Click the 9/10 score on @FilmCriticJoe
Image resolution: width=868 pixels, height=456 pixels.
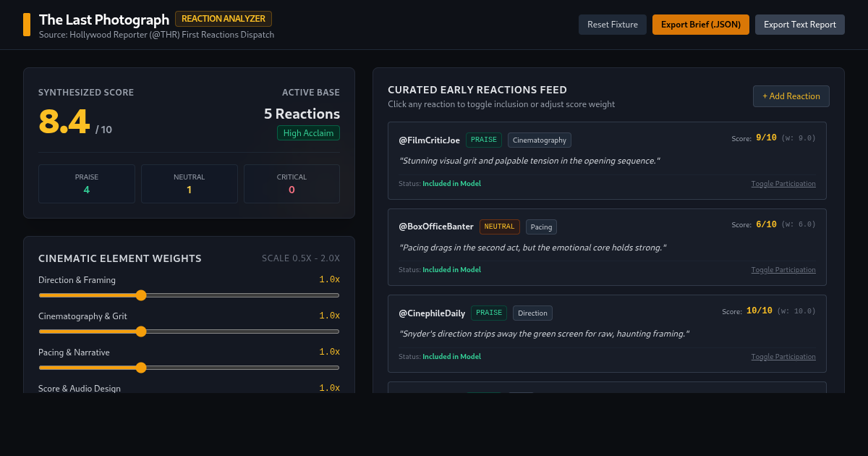(766, 138)
